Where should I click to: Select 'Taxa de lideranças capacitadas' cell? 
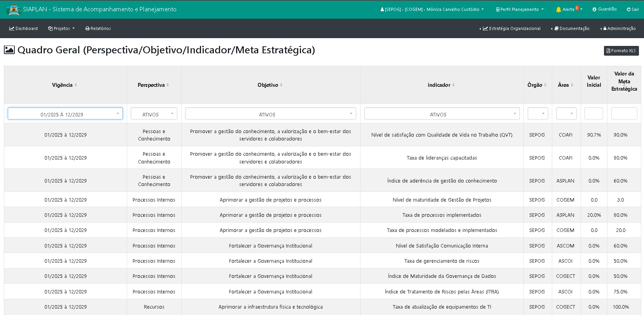click(x=442, y=158)
